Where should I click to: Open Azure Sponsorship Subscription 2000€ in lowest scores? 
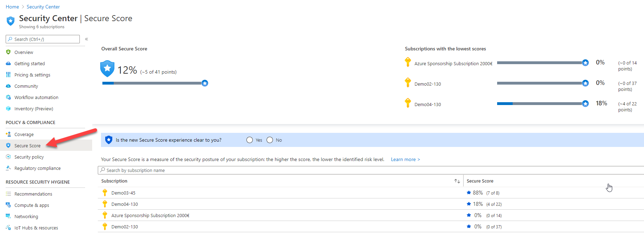pyautogui.click(x=453, y=63)
